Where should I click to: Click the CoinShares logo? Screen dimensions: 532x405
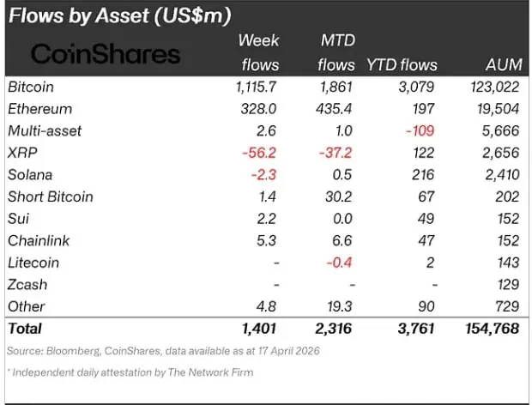pyautogui.click(x=106, y=53)
